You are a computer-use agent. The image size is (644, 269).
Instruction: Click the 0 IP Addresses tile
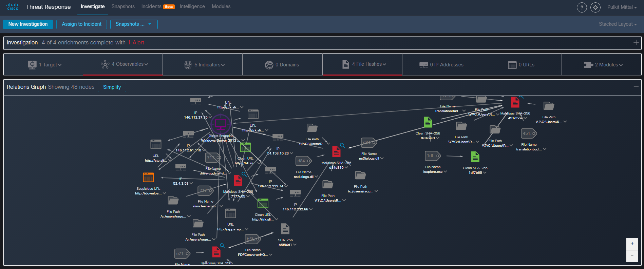442,65
